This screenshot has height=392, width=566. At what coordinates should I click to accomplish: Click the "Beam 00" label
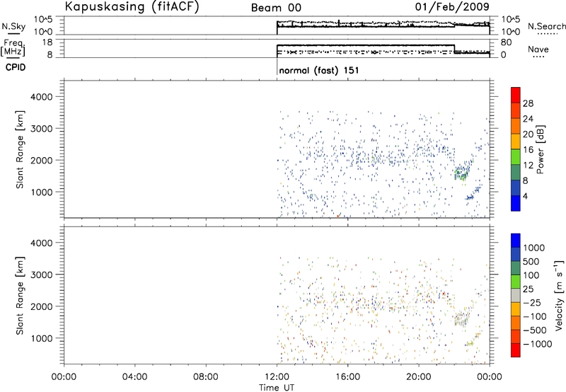pos(276,8)
